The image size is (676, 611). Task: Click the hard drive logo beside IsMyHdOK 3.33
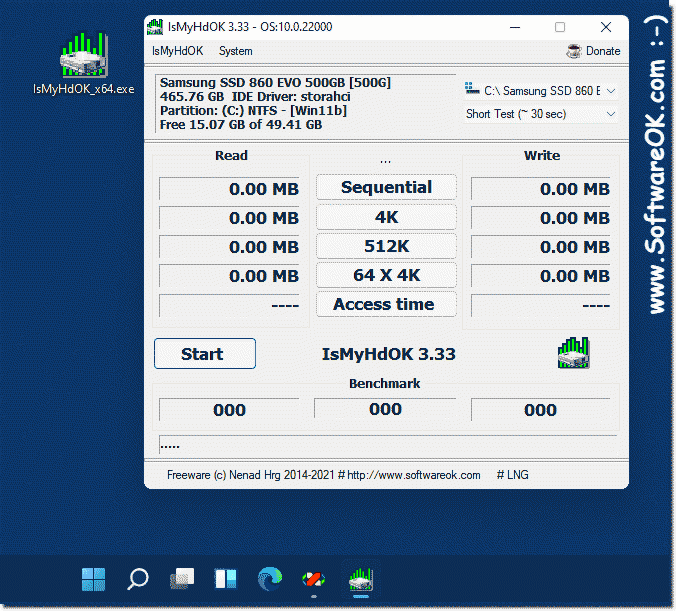[573, 353]
